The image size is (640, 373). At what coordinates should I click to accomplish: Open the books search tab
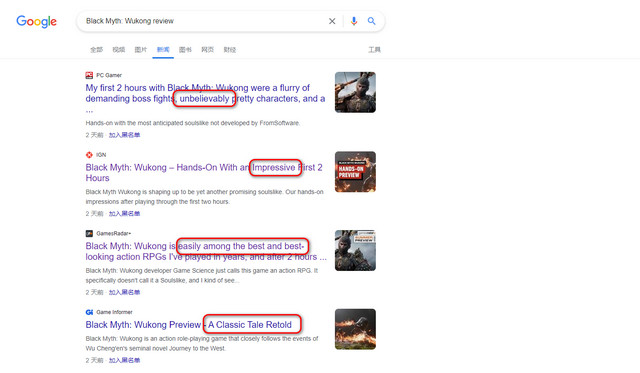pos(185,50)
